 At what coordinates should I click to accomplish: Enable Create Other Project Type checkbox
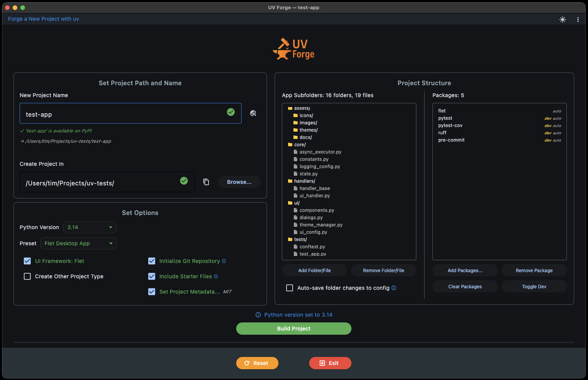[27, 276]
